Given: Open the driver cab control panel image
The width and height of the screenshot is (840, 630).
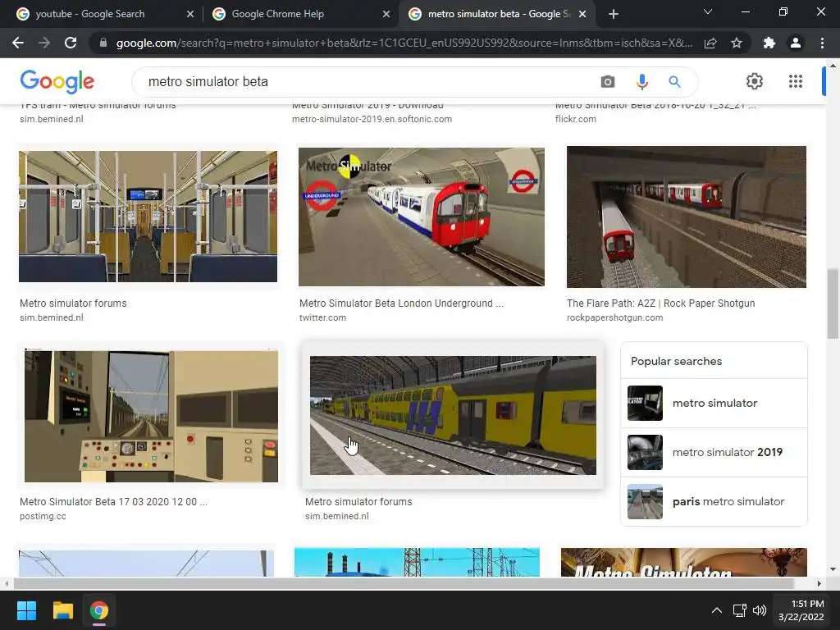Looking at the screenshot, I should (x=151, y=416).
